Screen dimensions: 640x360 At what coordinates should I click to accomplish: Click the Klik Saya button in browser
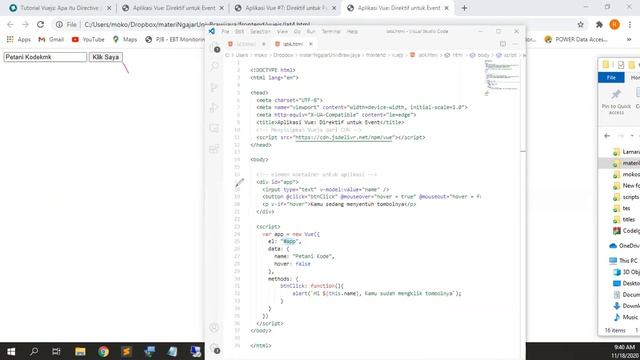click(x=106, y=57)
